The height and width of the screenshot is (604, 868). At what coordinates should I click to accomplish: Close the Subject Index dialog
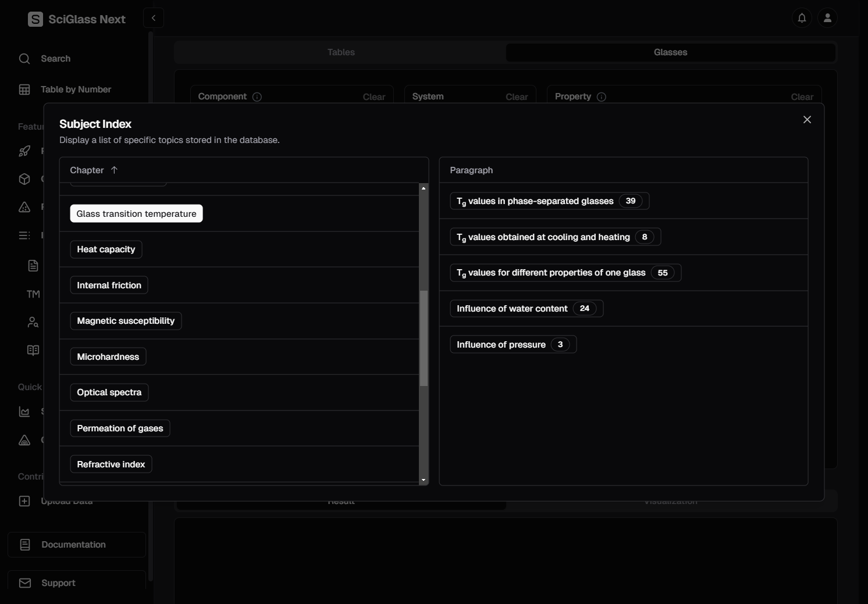pos(807,120)
